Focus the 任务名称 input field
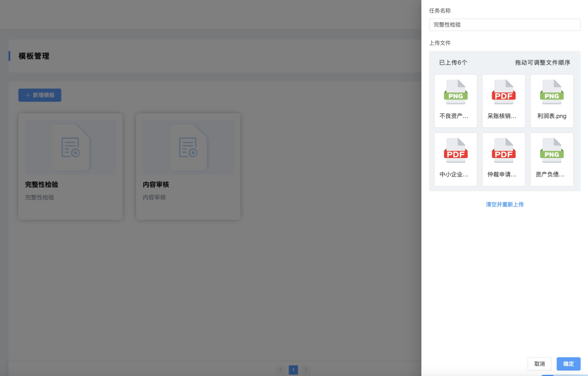 tap(505, 25)
